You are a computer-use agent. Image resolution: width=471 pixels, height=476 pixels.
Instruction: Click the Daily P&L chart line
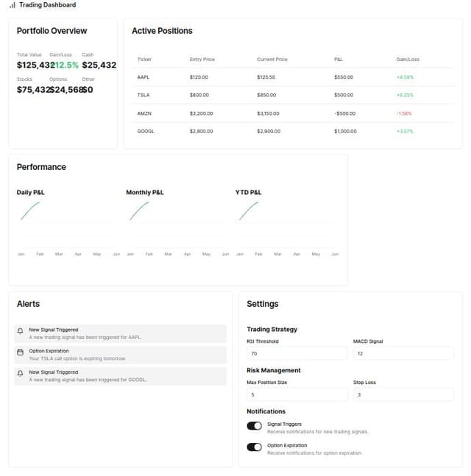30,210
